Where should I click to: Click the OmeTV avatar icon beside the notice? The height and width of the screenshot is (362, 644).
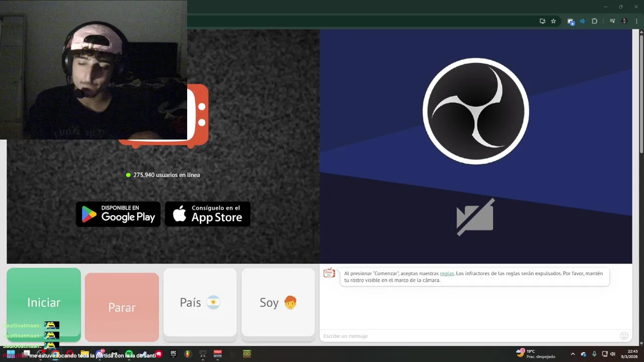pyautogui.click(x=329, y=273)
